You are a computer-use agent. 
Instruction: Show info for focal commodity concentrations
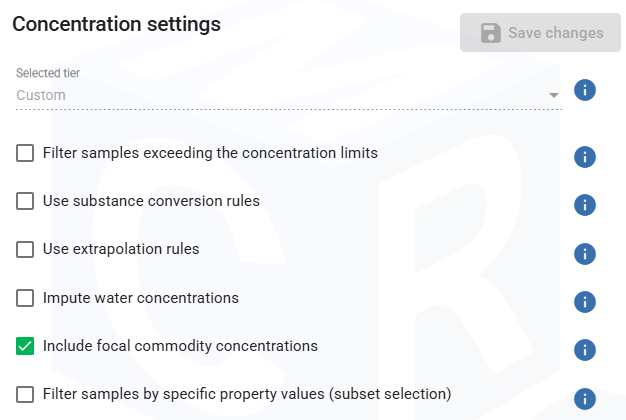point(585,350)
